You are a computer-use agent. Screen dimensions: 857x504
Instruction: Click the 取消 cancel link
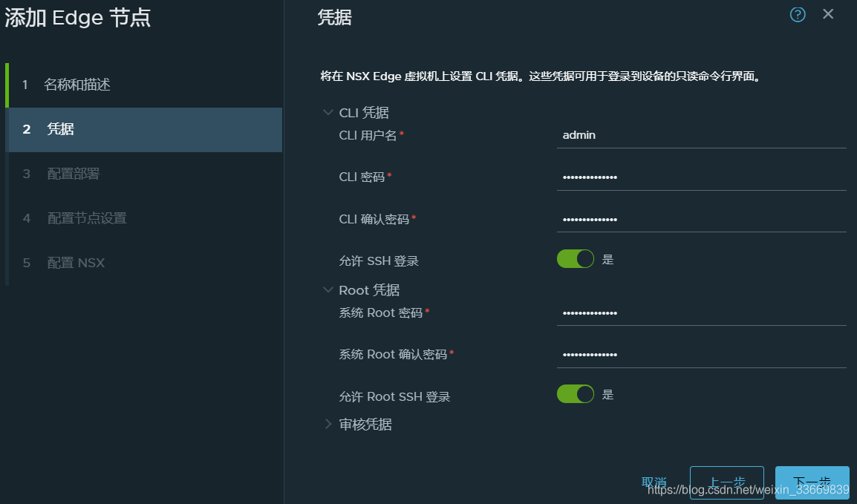654,482
